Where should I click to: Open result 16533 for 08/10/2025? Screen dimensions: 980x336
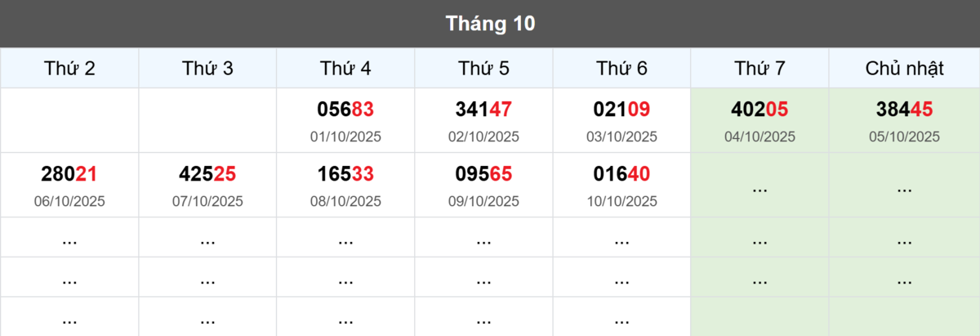click(x=345, y=174)
